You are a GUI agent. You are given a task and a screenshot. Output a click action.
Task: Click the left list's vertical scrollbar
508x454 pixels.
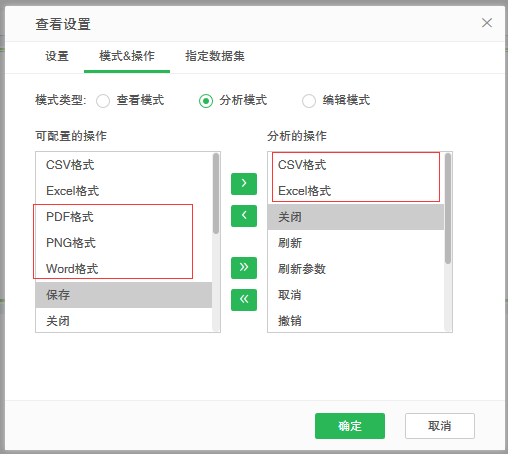216,193
